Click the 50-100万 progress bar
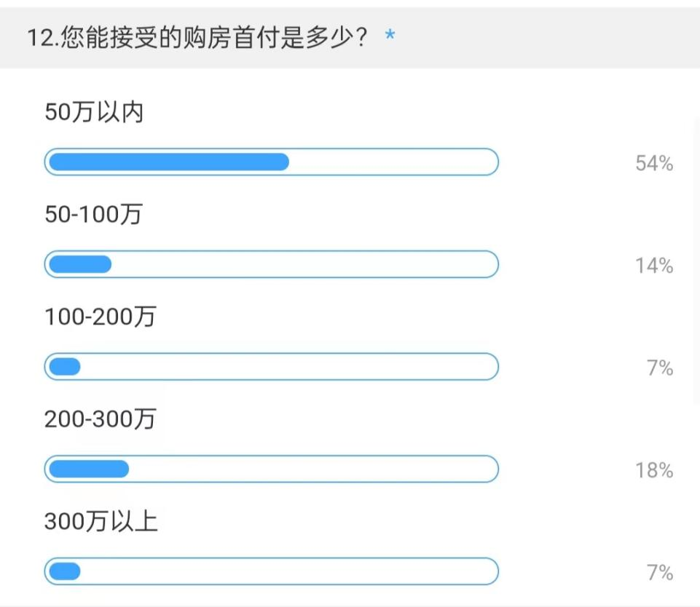This screenshot has width=700, height=607. pos(271,264)
